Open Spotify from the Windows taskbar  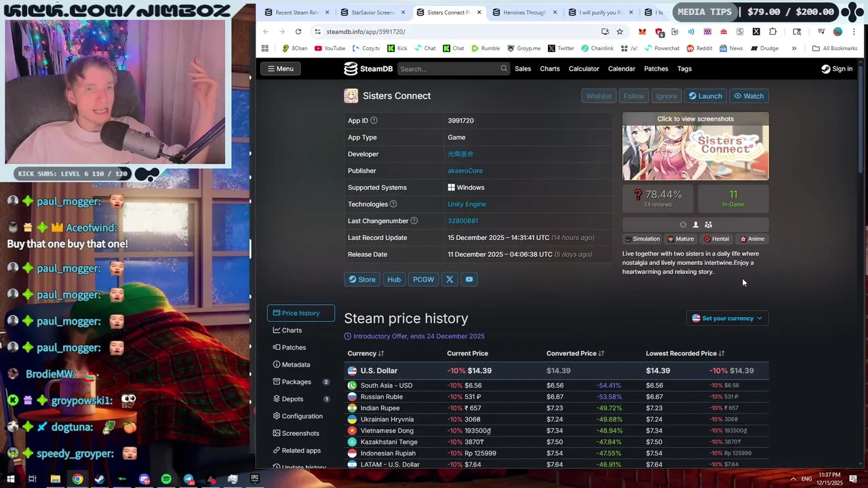point(166,479)
